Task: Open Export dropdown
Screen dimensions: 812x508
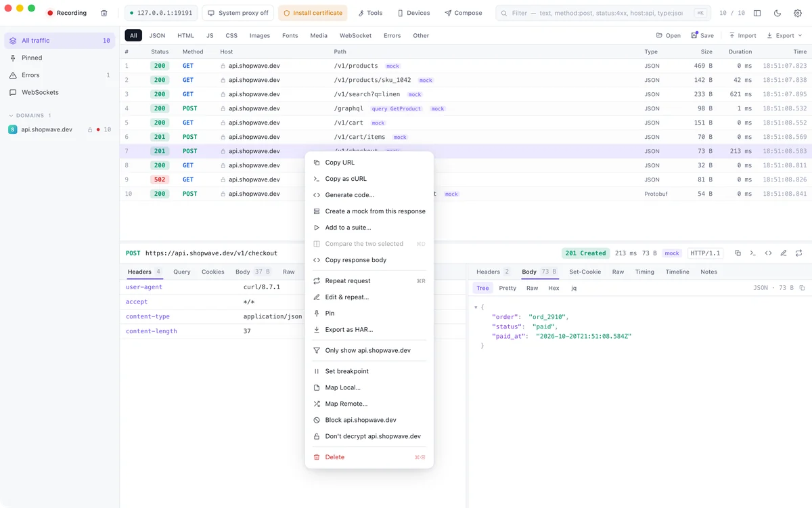Action: tap(784, 35)
